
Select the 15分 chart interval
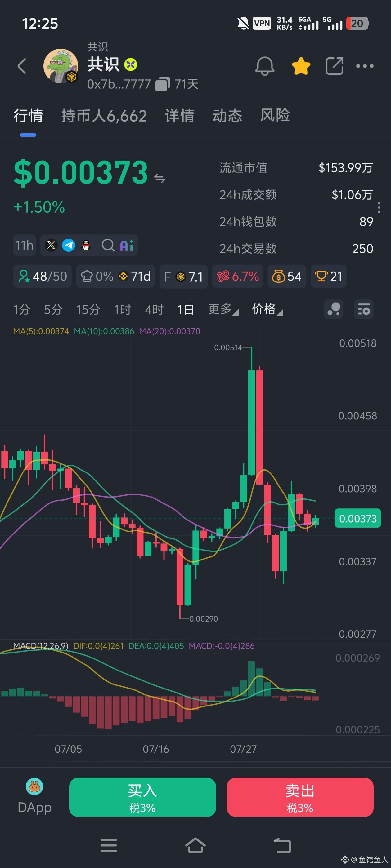click(x=88, y=309)
